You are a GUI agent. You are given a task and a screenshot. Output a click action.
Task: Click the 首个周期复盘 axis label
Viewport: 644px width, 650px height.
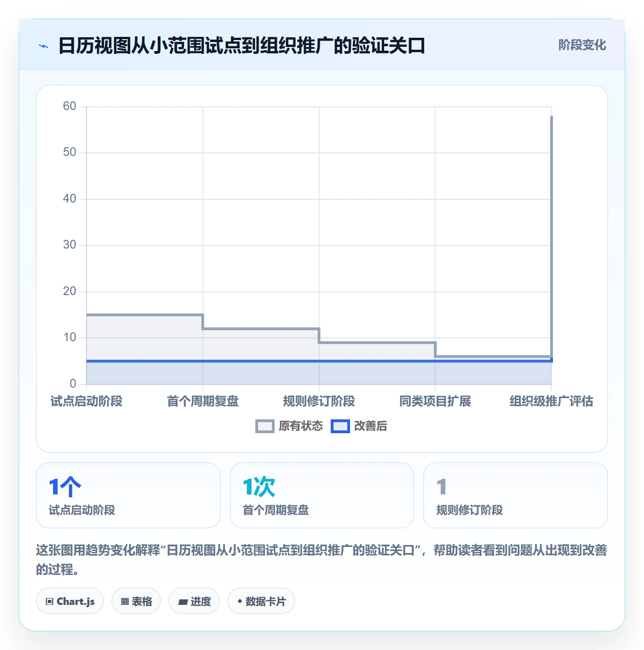click(x=203, y=401)
